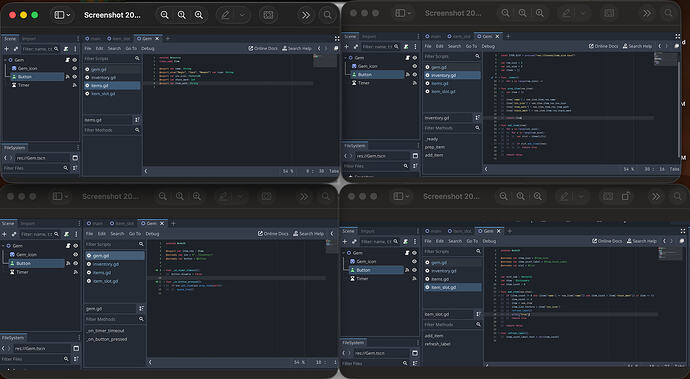Click the sort-scripts icon beside items.gd field
The width and height of the screenshot is (690, 379).
pos(137,120)
